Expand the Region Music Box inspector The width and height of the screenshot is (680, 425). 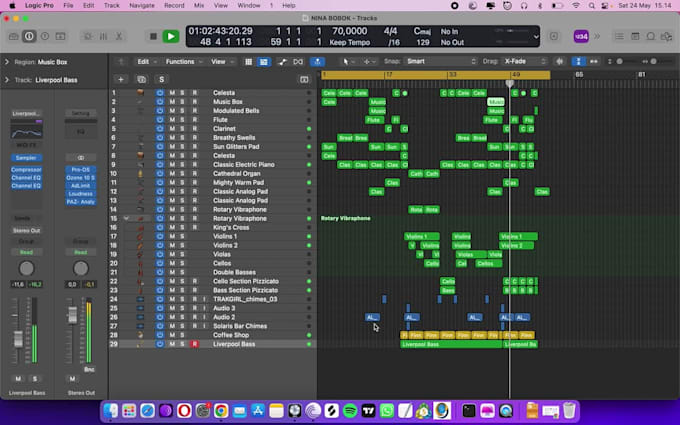point(7,62)
